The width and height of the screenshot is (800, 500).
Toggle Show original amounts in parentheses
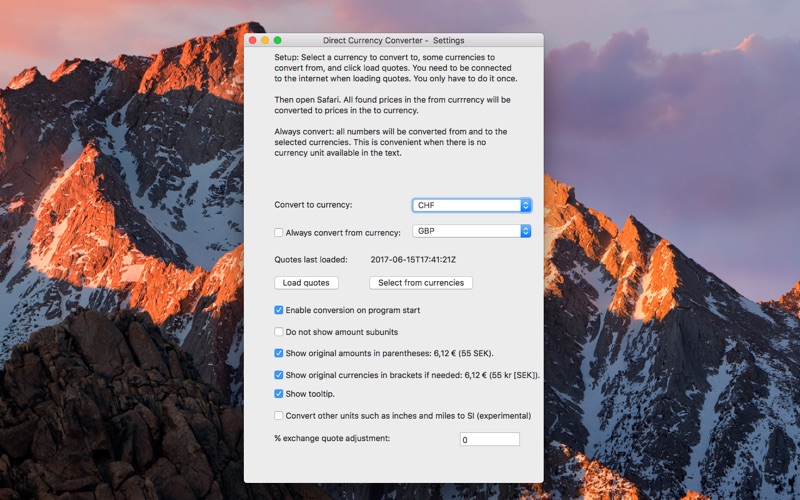click(279, 353)
